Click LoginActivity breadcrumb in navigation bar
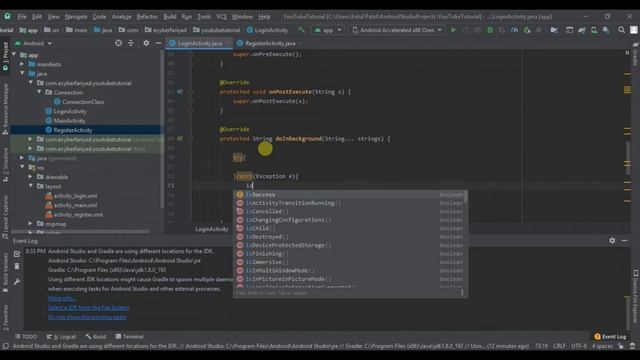Viewport: 640px width, 360px height. (267, 30)
